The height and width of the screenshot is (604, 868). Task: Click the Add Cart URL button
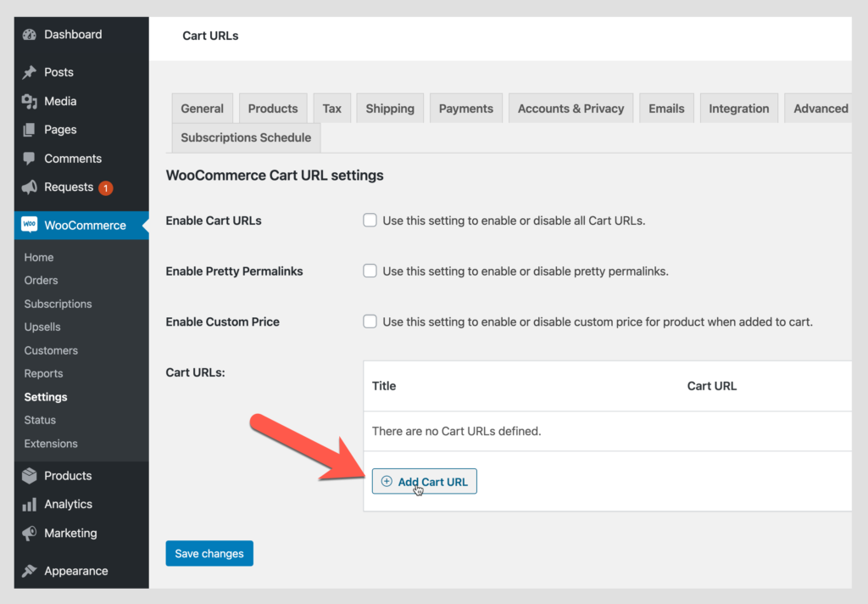[424, 481]
